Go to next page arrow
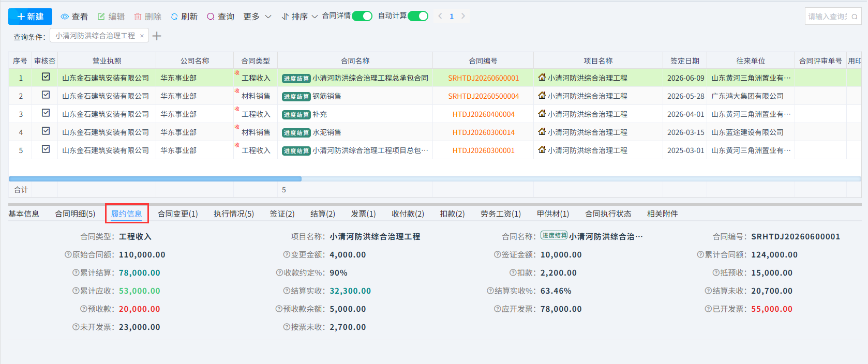Screen dimensions: 868x364 [463, 16]
